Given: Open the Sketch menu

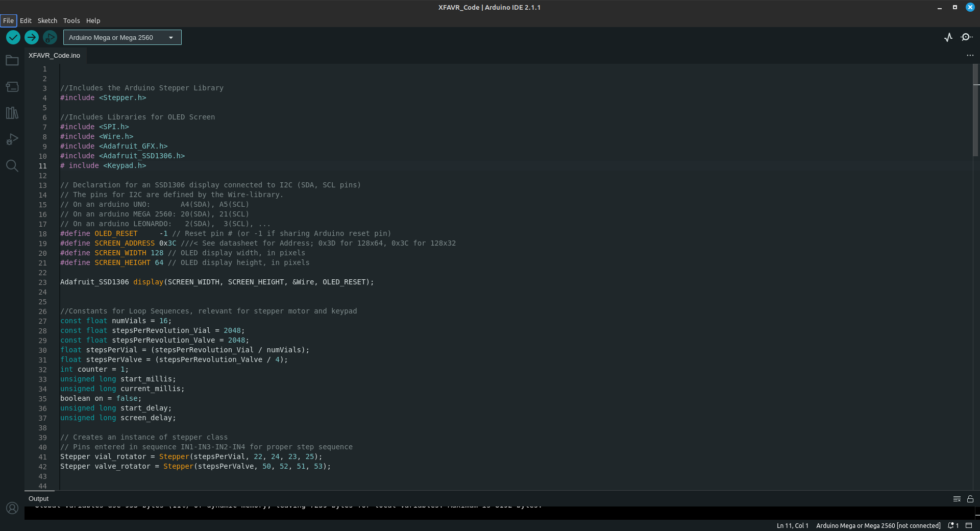Looking at the screenshot, I should click(x=47, y=20).
